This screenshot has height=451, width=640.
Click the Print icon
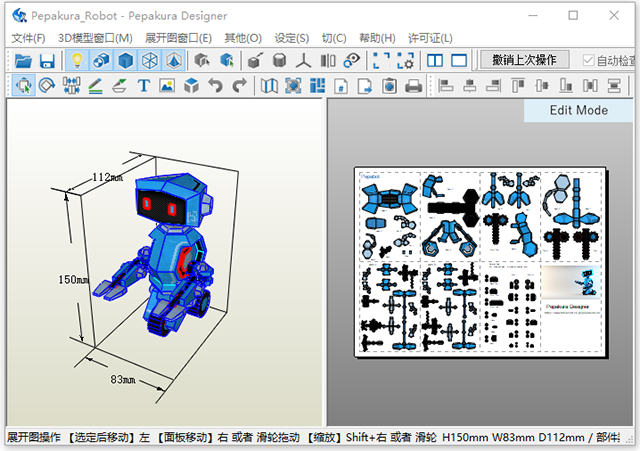(x=413, y=86)
